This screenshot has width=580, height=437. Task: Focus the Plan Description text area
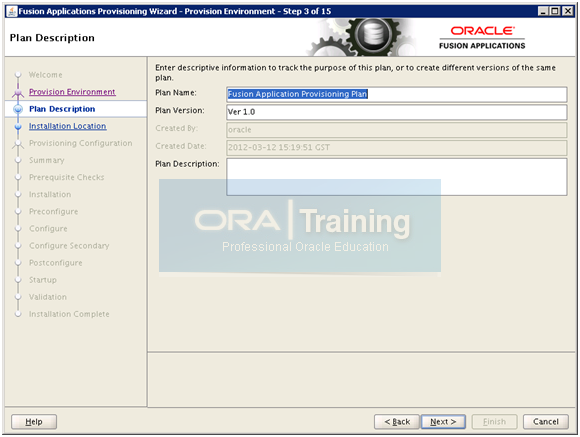[x=397, y=177]
